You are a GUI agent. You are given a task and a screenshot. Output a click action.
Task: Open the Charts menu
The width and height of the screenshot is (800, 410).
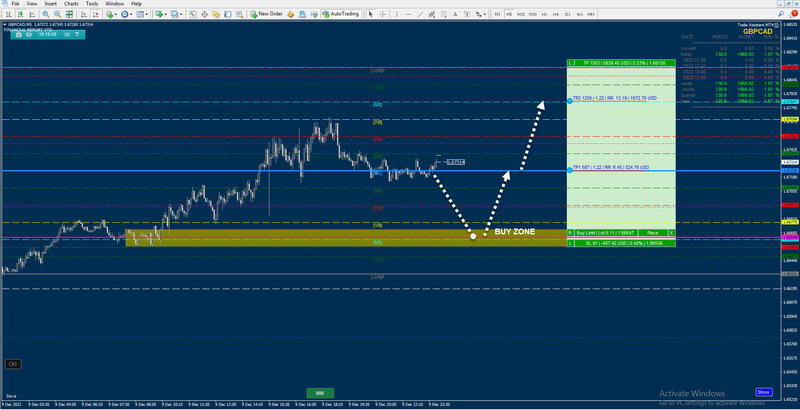pyautogui.click(x=71, y=3)
